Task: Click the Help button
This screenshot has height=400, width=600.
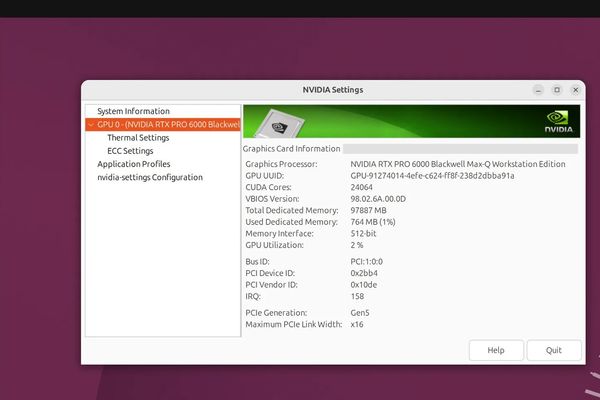Action: [496, 350]
